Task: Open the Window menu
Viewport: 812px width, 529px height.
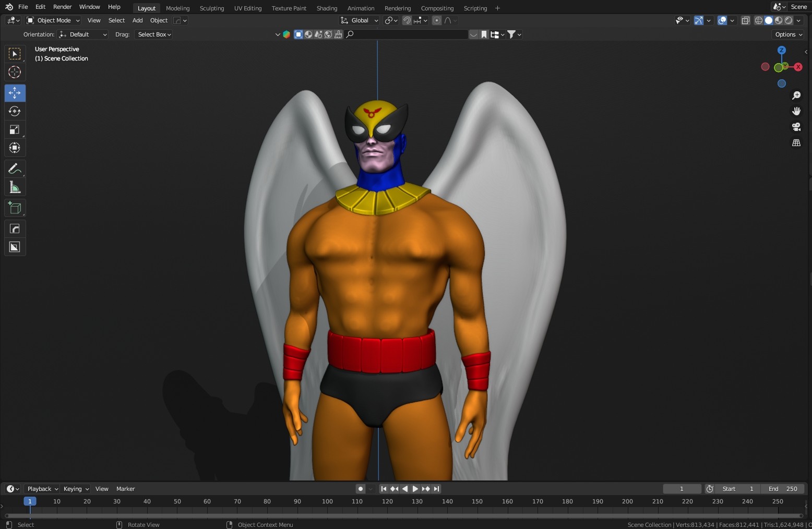Action: point(89,7)
